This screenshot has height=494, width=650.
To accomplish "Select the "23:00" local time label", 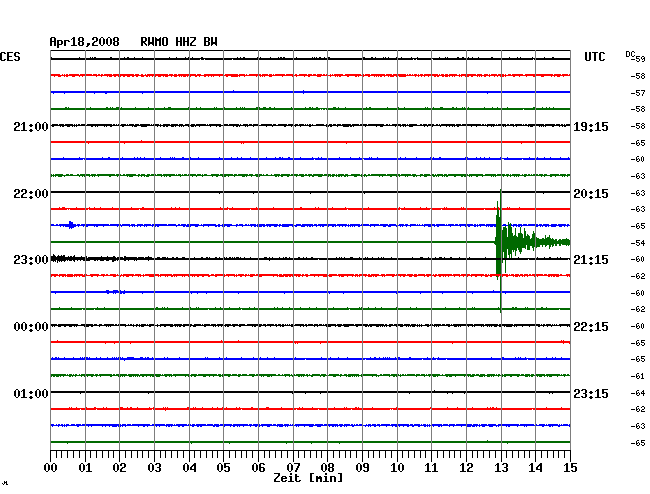I will 31,260.
